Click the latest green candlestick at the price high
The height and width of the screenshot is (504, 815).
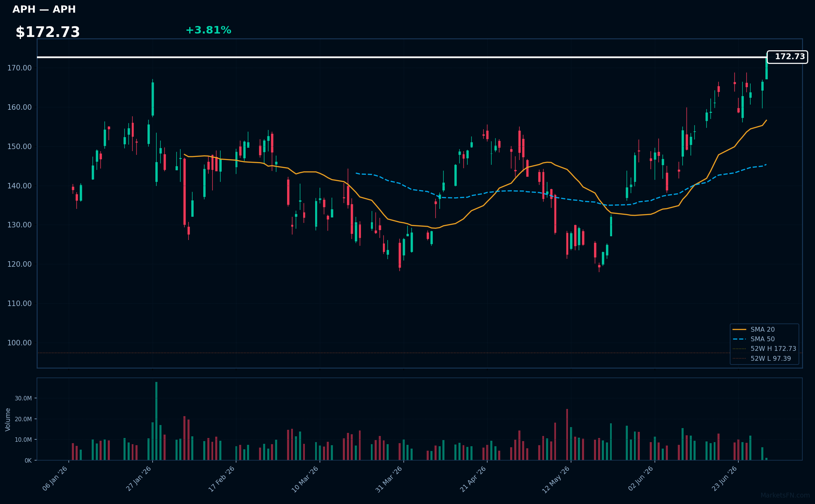tap(766, 68)
